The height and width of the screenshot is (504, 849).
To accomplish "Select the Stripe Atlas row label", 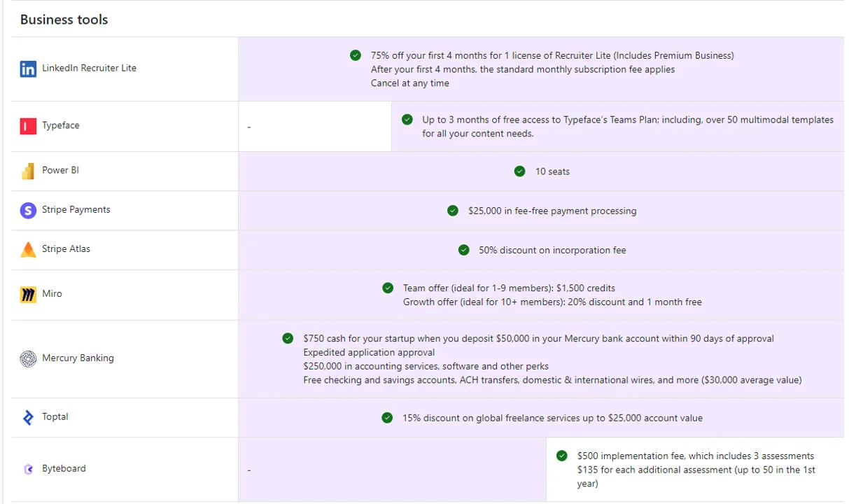I will 66,248.
